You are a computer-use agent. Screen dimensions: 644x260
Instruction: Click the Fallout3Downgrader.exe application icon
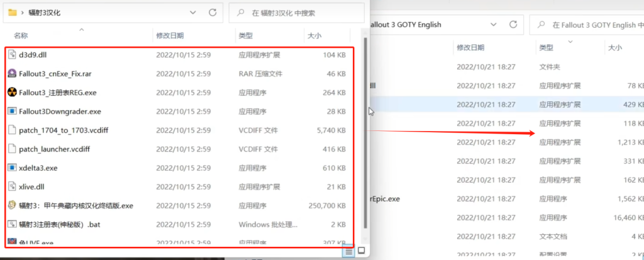[x=12, y=111]
